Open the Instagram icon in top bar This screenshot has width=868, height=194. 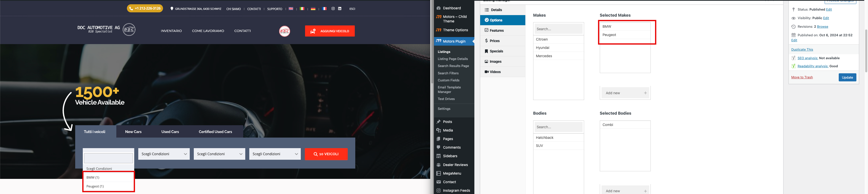point(333,9)
